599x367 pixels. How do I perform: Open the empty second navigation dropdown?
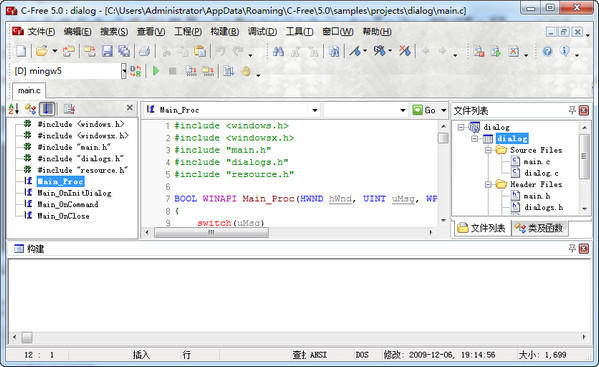403,110
